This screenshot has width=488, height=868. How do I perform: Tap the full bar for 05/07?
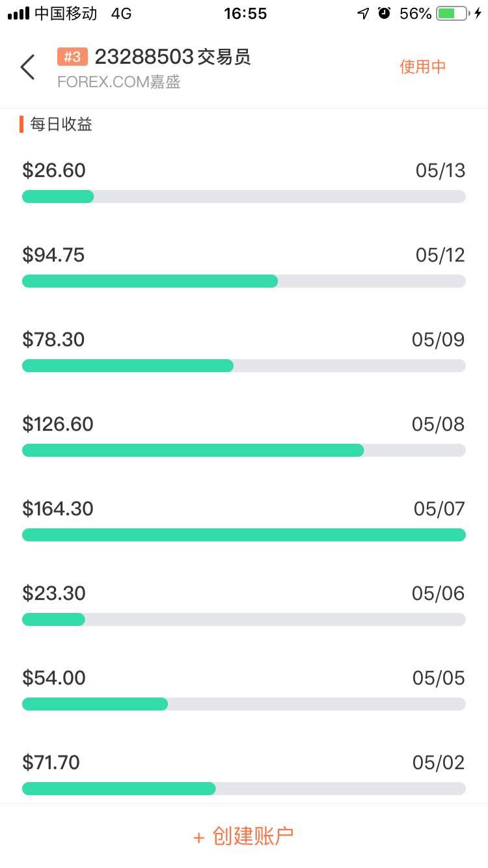(x=244, y=535)
